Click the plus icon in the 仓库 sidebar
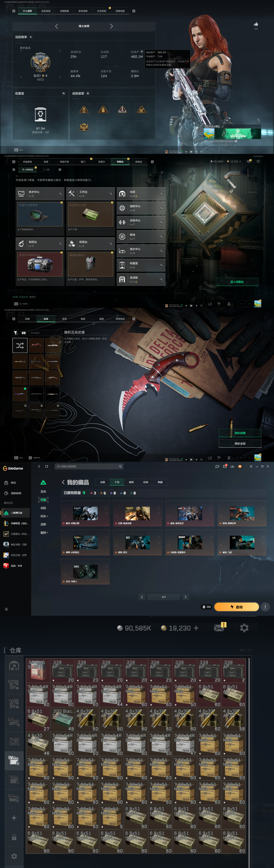274x868 pixels. pyautogui.click(x=14, y=818)
